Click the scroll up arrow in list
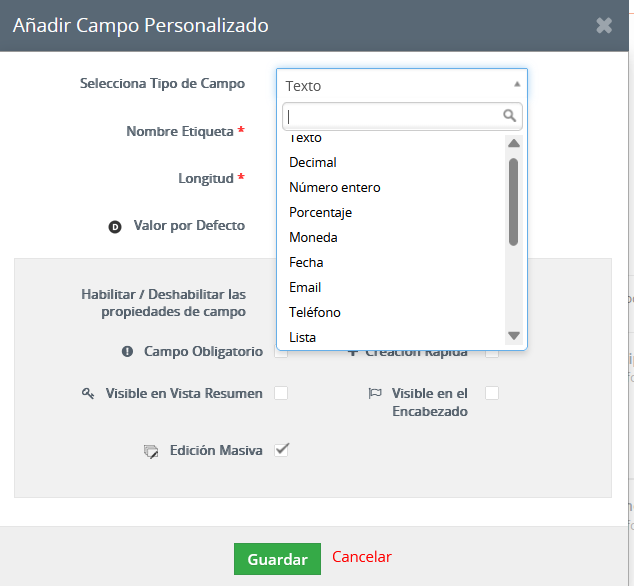634x586 pixels. point(514,143)
